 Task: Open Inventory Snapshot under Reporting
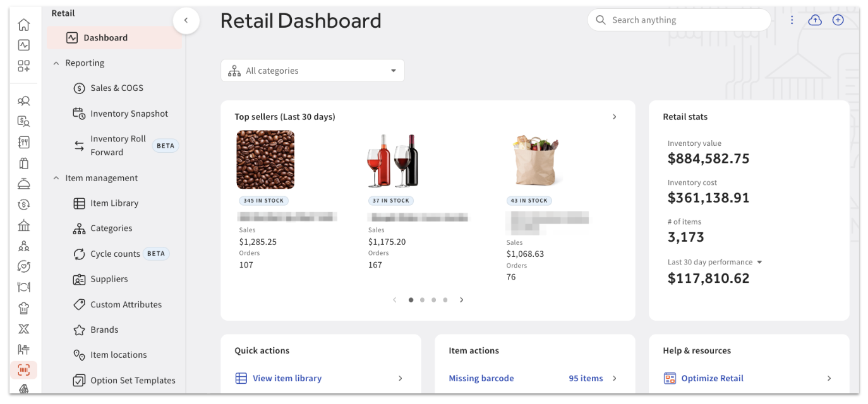tap(129, 113)
